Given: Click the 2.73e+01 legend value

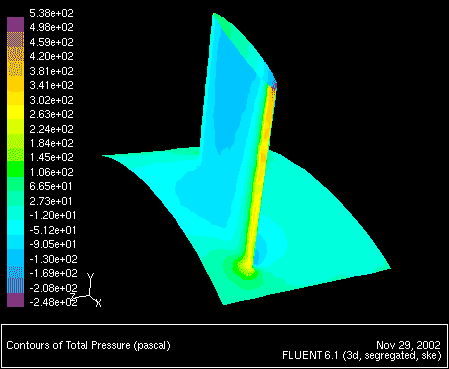Looking at the screenshot, I should coord(51,201).
